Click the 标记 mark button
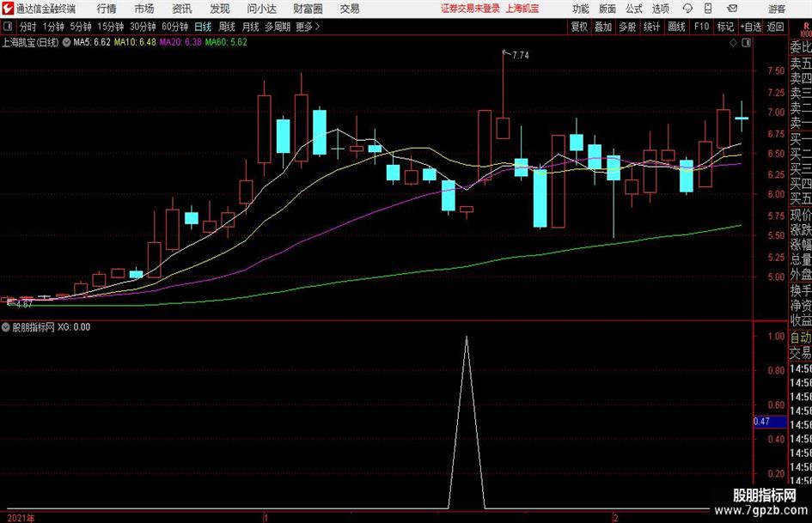Viewport: 812px width, 523px height. tap(725, 27)
